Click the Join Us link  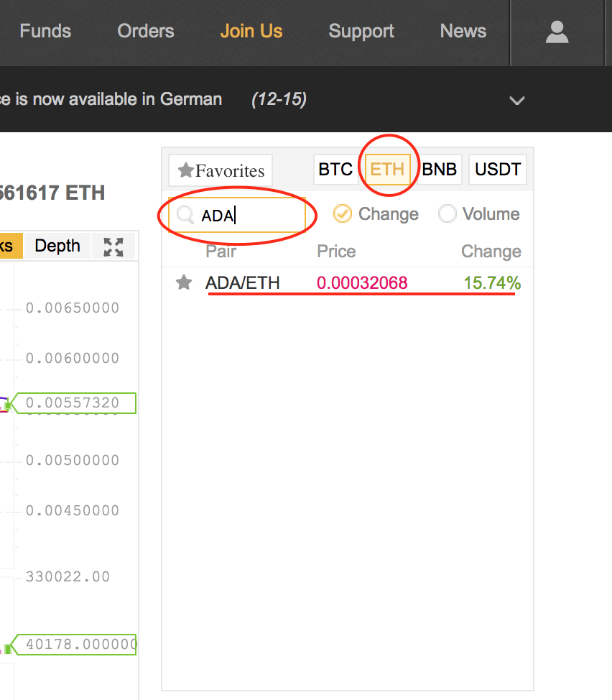click(251, 32)
